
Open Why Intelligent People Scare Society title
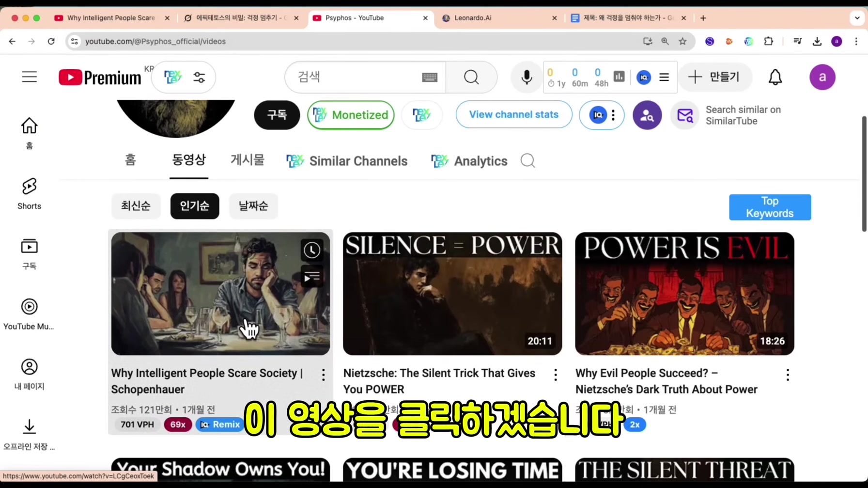[207, 381]
